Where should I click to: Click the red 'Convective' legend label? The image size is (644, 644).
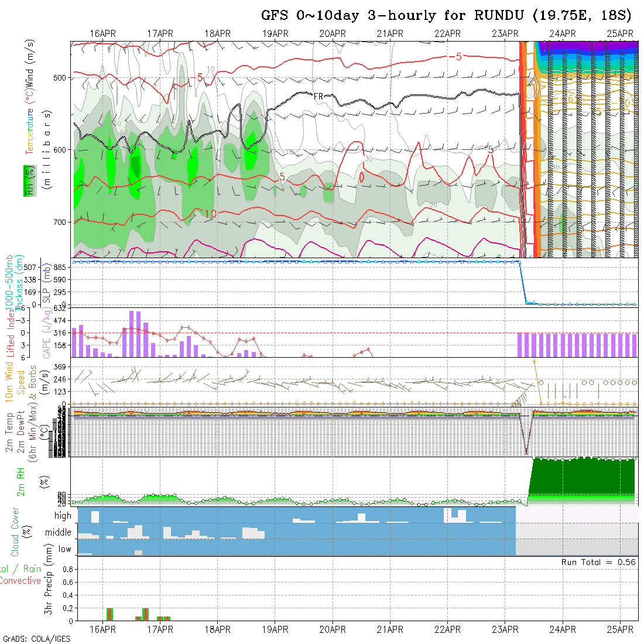[x=20, y=581]
